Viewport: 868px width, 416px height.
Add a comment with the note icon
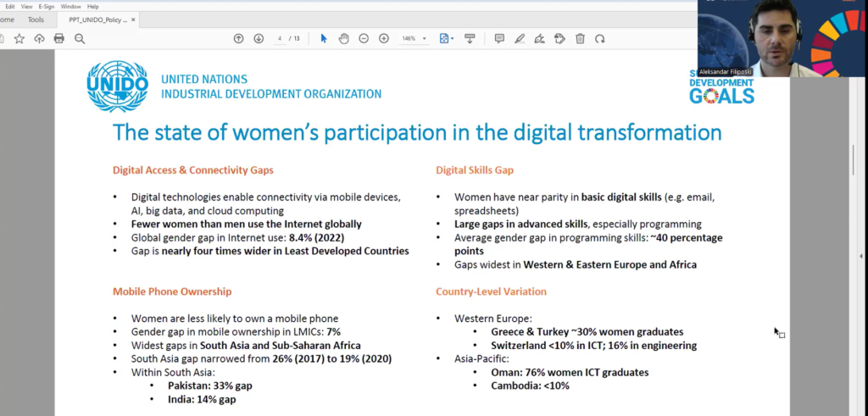tap(499, 38)
